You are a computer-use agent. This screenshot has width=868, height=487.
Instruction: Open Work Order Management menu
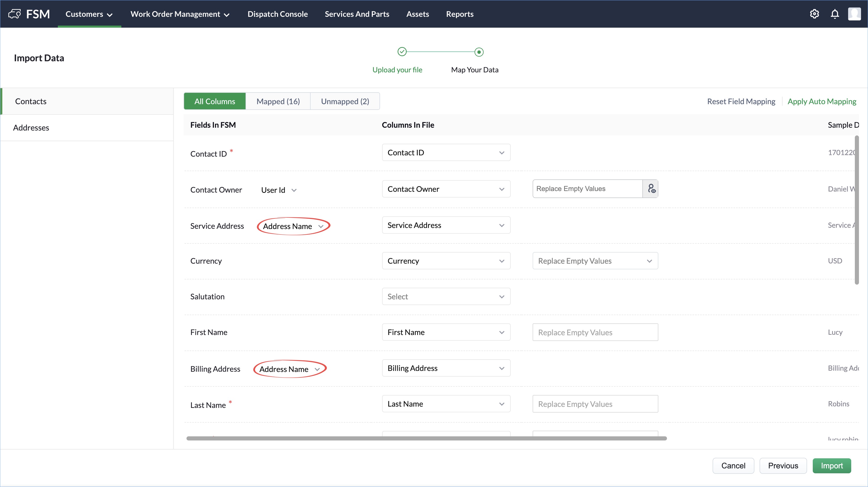click(x=180, y=14)
